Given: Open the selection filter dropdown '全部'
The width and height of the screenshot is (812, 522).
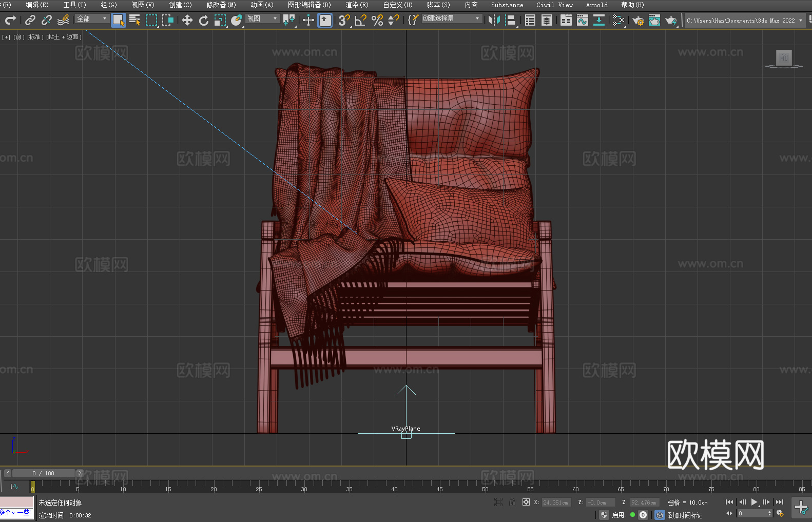Looking at the screenshot, I should click(92, 18).
